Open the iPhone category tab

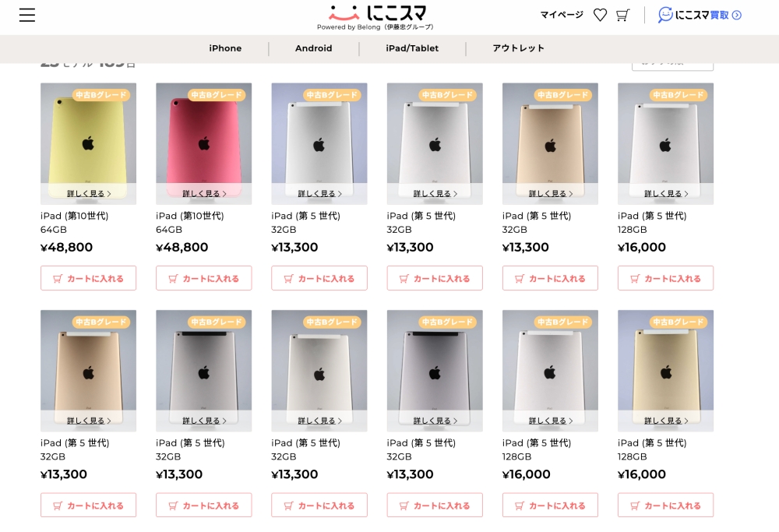pyautogui.click(x=225, y=48)
